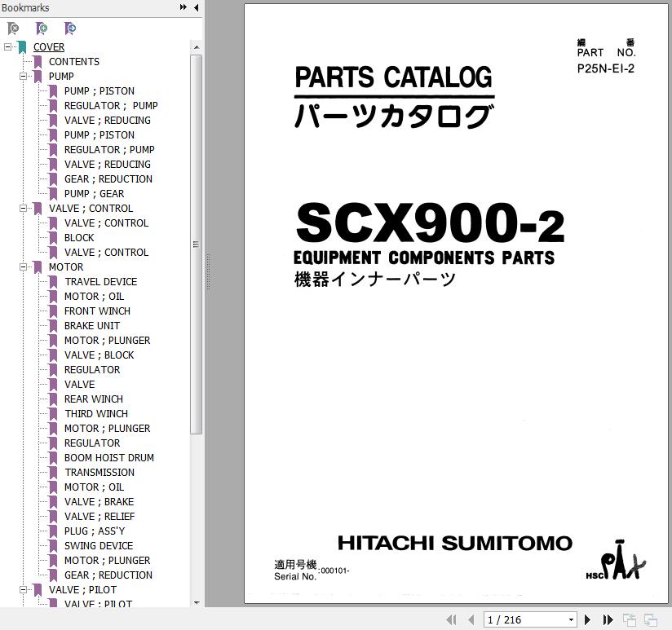Go to first page
Viewport: 672px width, 630px height.
(451, 619)
